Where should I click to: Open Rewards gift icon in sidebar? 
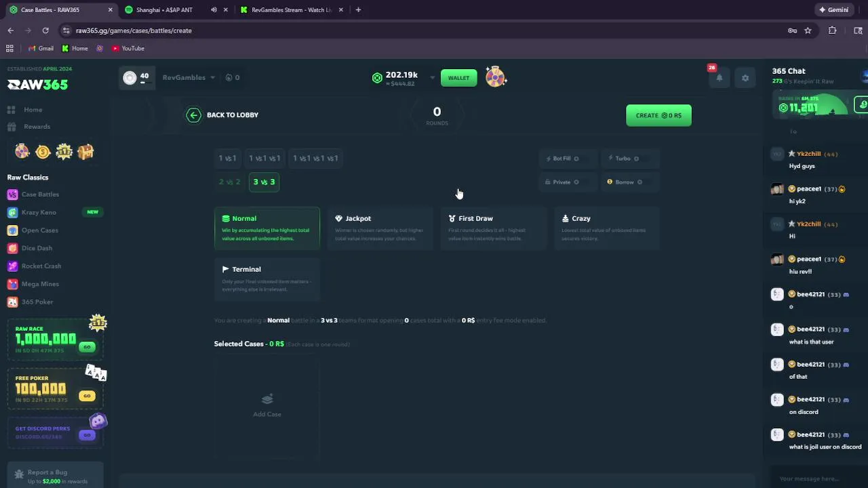pyautogui.click(x=12, y=127)
